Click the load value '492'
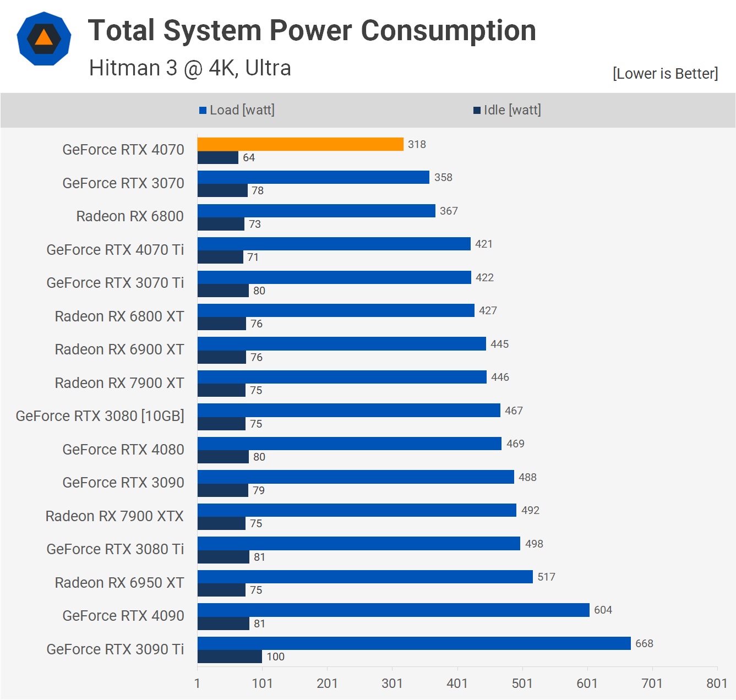 [530, 511]
